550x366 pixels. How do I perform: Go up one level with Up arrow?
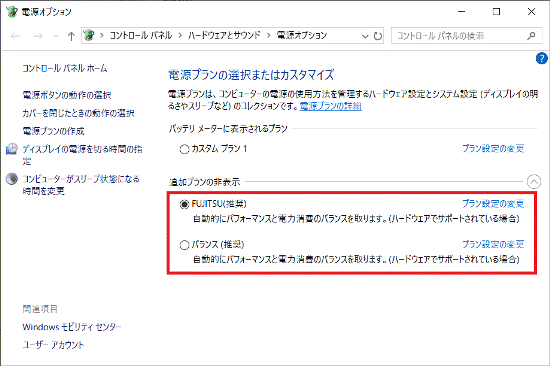pos(71,36)
